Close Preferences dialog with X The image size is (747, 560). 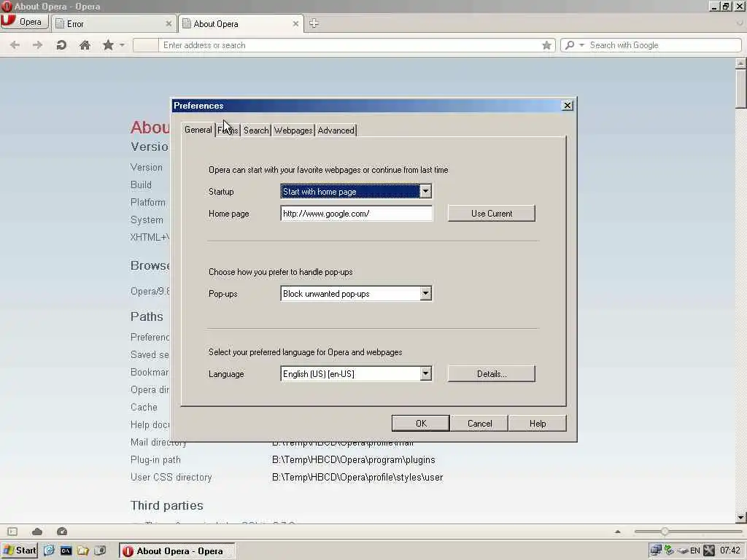pos(567,106)
